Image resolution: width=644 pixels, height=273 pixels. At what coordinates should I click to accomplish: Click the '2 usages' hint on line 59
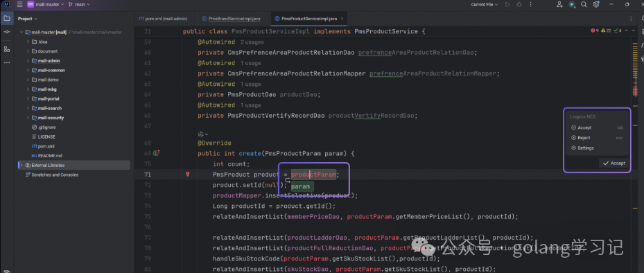[252, 42]
